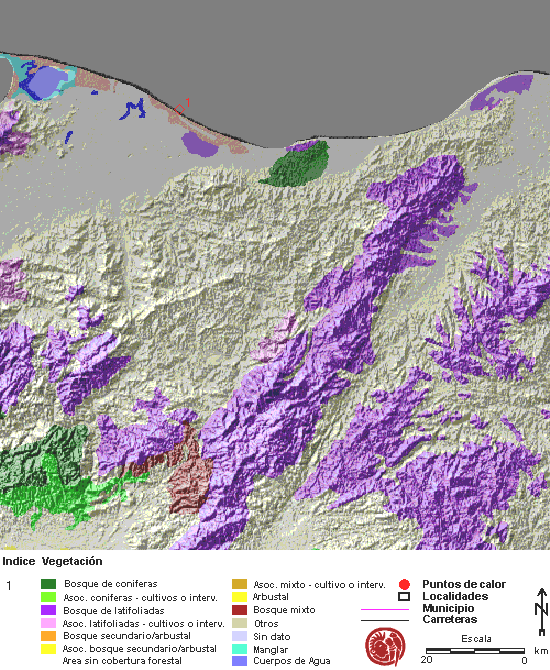Click the Asoc. latifoliadas pink swatch
This screenshot has height=670, width=550.
[x=48, y=623]
